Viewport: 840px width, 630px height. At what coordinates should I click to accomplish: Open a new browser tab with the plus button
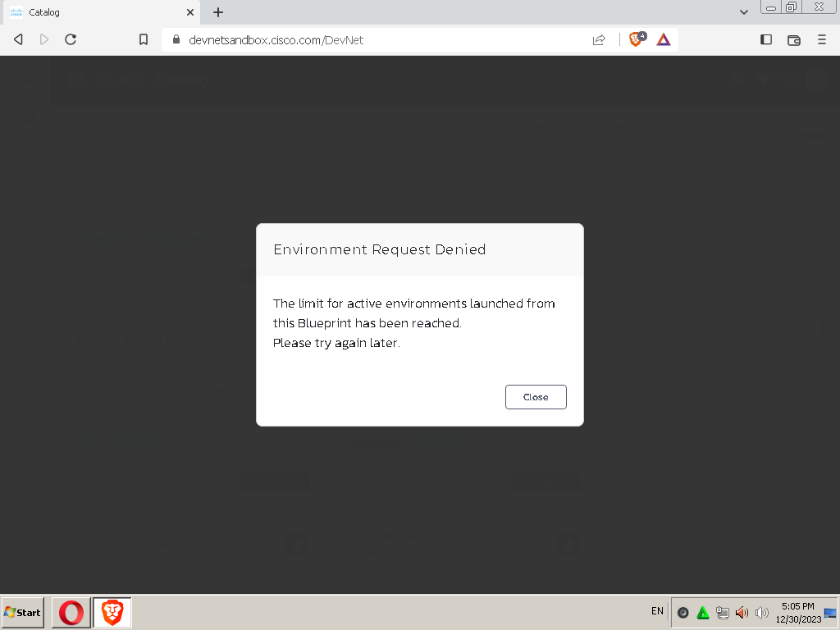click(217, 12)
